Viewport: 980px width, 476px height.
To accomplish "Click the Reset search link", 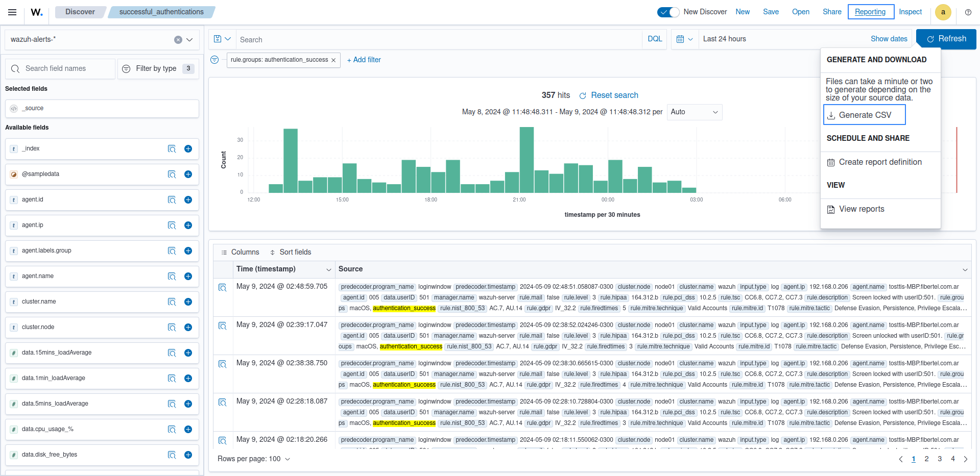I will (x=614, y=95).
